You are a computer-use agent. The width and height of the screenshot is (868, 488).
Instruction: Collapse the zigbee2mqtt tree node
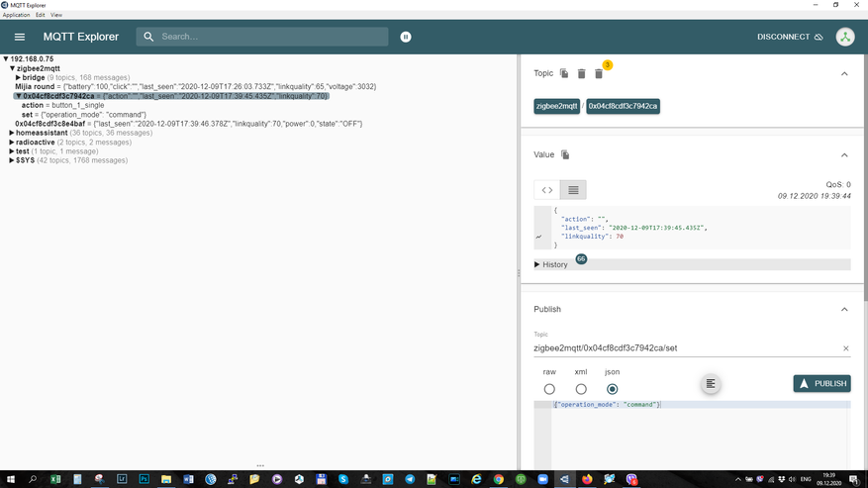click(12, 68)
